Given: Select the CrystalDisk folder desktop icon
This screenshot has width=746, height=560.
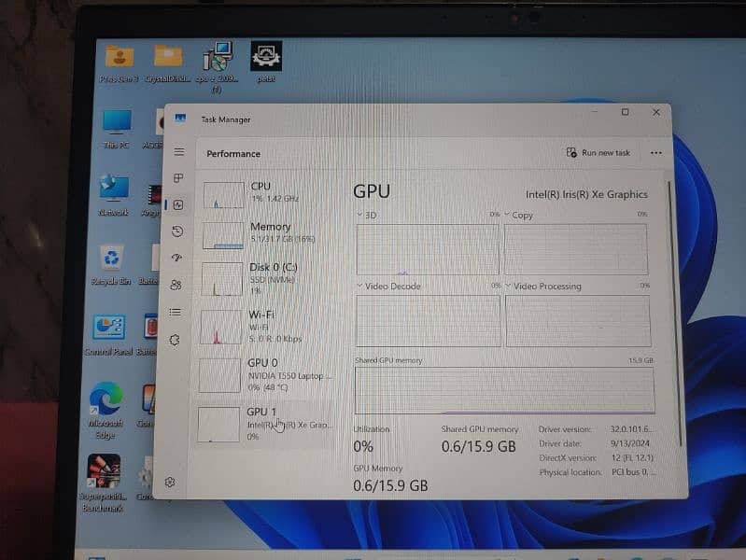Looking at the screenshot, I should click(168, 63).
